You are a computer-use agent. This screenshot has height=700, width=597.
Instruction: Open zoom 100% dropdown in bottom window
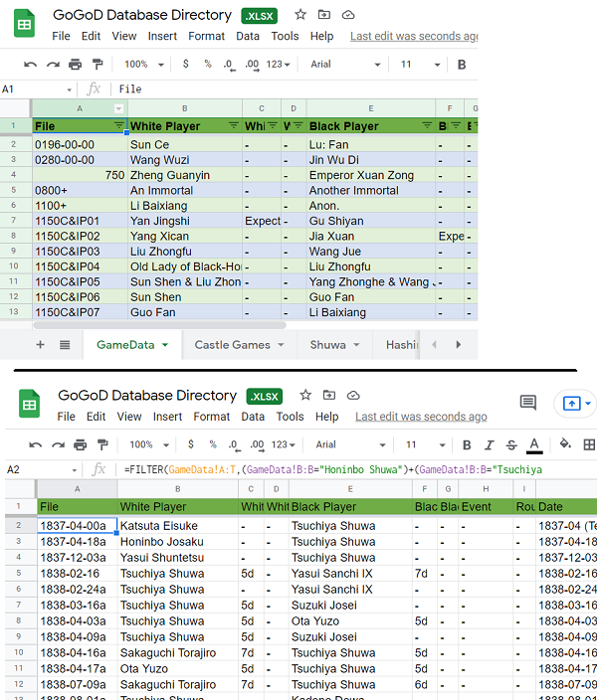tap(149, 444)
